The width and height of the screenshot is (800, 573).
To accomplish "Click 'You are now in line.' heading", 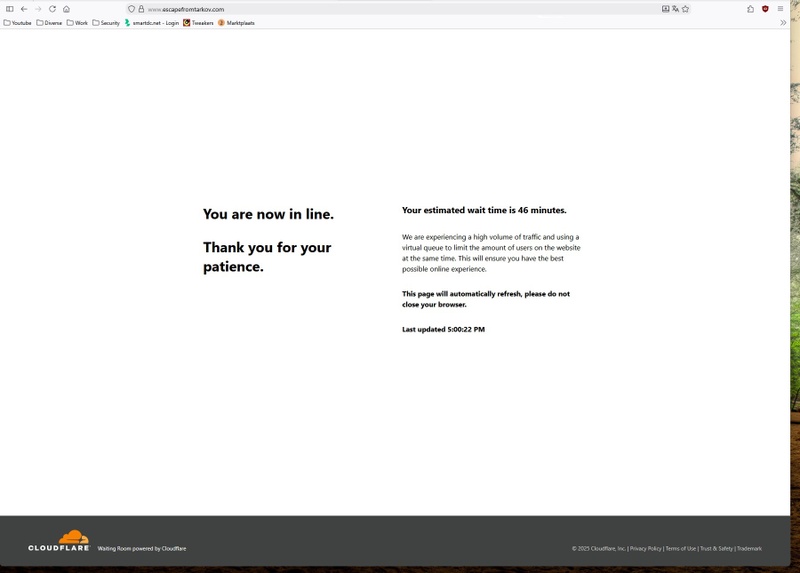I will click(x=268, y=214).
